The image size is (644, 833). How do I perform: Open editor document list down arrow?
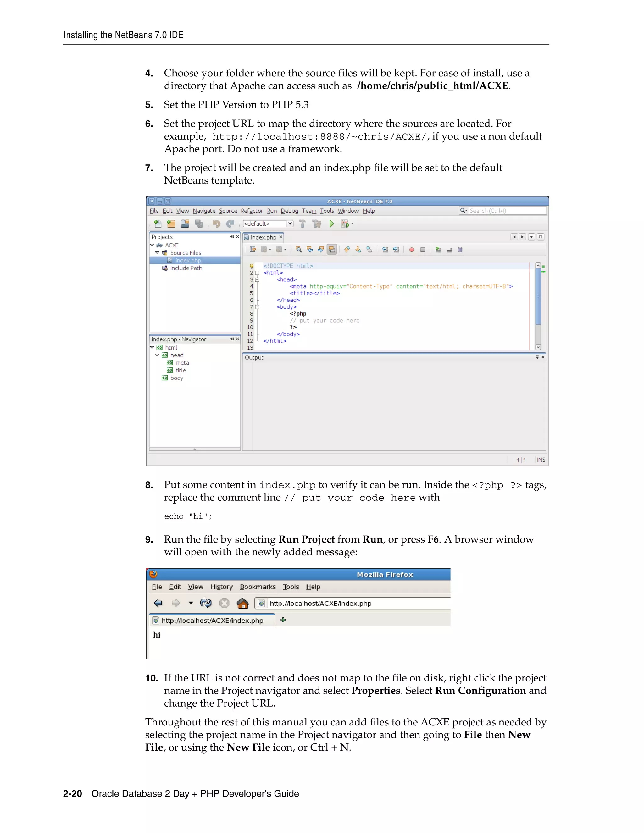531,237
